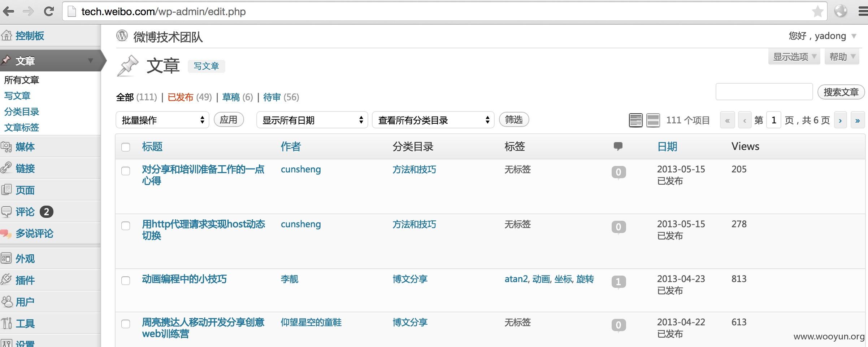
Task: Select the post 对分享和培训准备工作的一点心得 checkbox
Action: tap(126, 171)
